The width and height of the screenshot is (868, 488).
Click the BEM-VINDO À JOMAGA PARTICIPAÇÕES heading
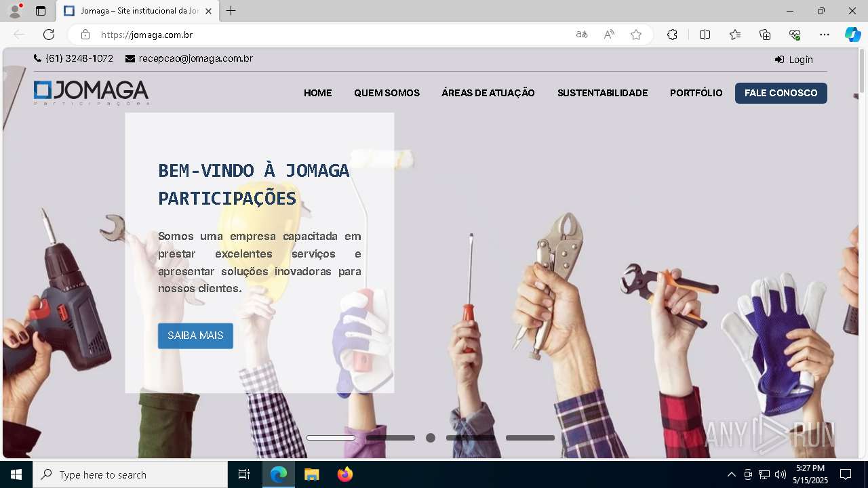coord(254,184)
